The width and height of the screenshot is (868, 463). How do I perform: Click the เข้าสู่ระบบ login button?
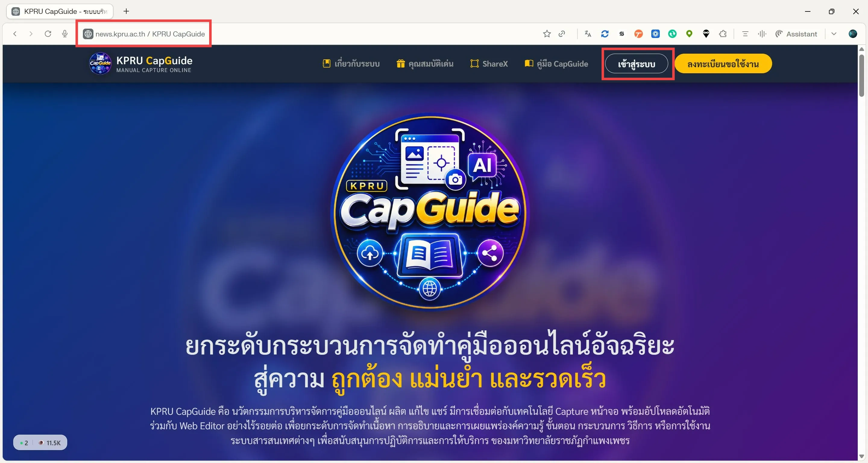coord(636,64)
